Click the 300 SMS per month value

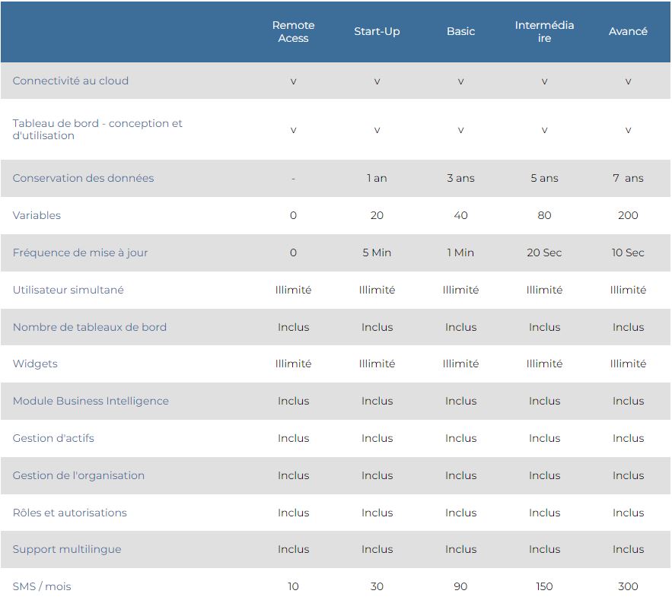pyautogui.click(x=628, y=586)
